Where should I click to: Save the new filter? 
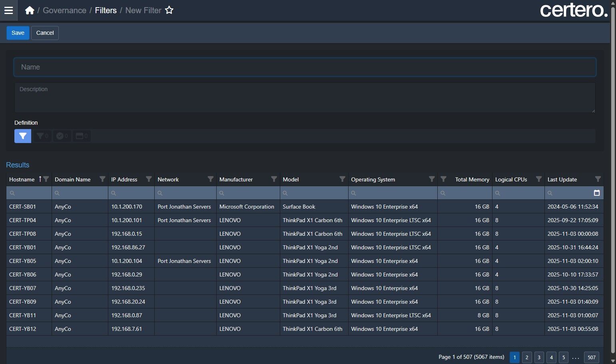(x=18, y=33)
